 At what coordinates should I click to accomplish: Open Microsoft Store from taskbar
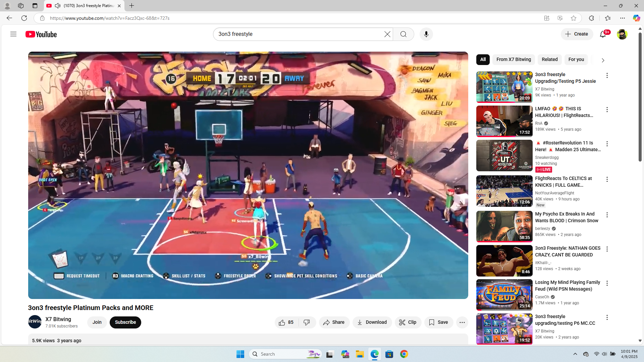tap(389, 354)
